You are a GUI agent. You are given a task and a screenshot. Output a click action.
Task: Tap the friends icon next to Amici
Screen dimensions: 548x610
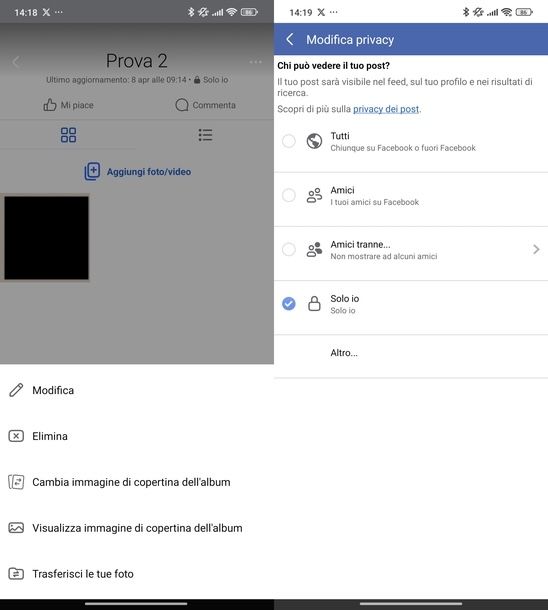(x=314, y=195)
